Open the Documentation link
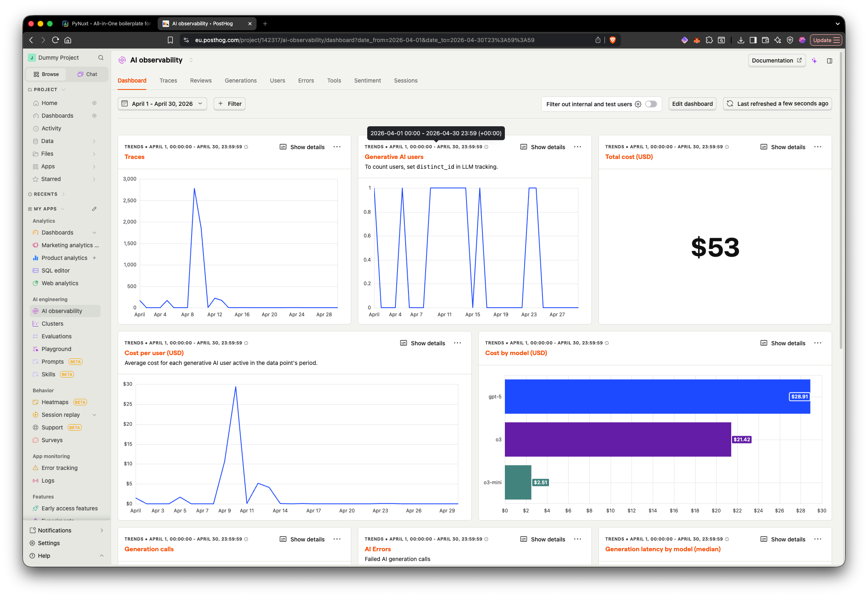Image resolution: width=868 pixels, height=597 pixels. [x=777, y=60]
